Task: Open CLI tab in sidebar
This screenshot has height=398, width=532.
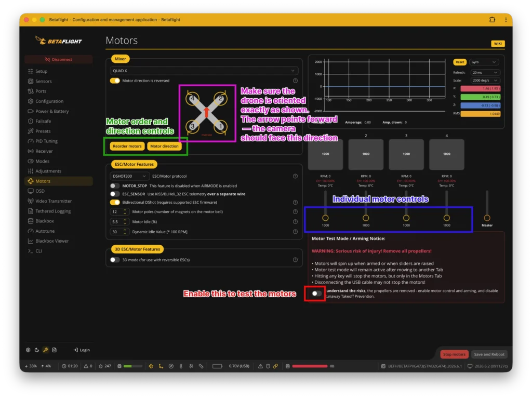Action: click(58, 251)
